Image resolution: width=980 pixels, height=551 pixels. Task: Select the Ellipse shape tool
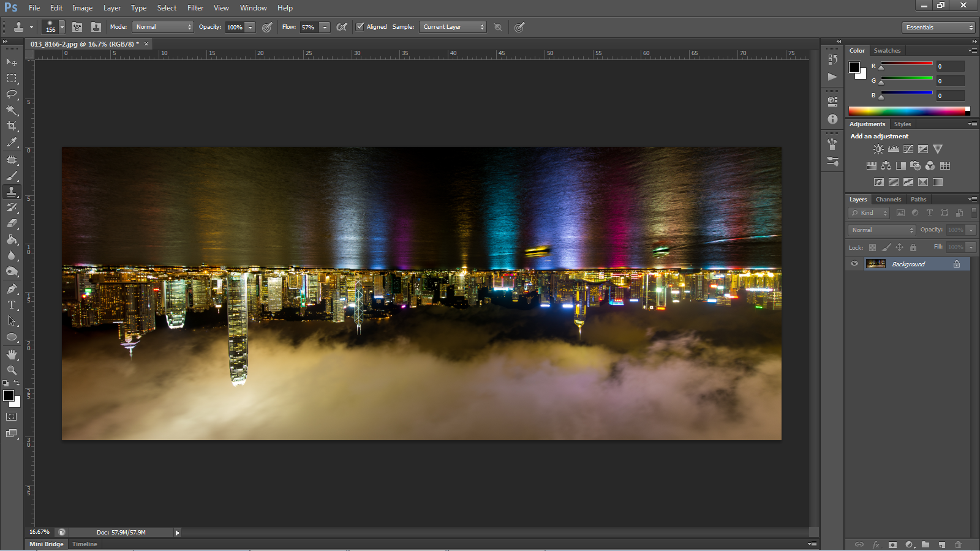tap(12, 337)
